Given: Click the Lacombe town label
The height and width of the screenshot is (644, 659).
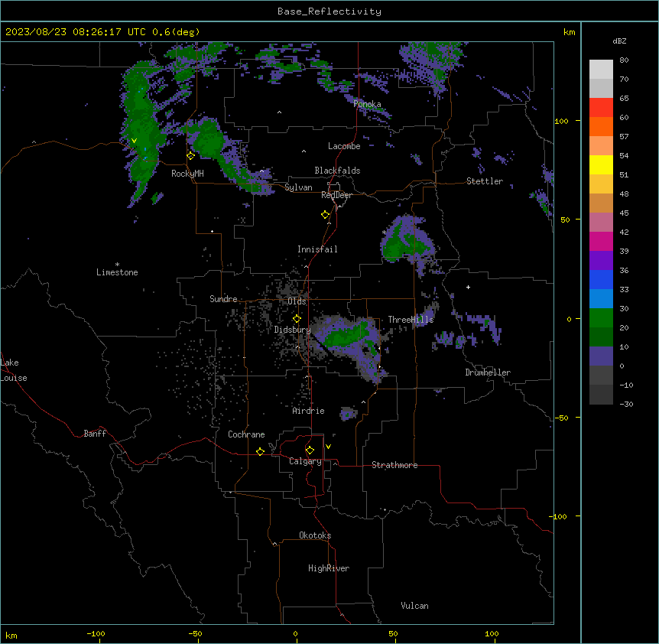Looking at the screenshot, I should point(344,146).
